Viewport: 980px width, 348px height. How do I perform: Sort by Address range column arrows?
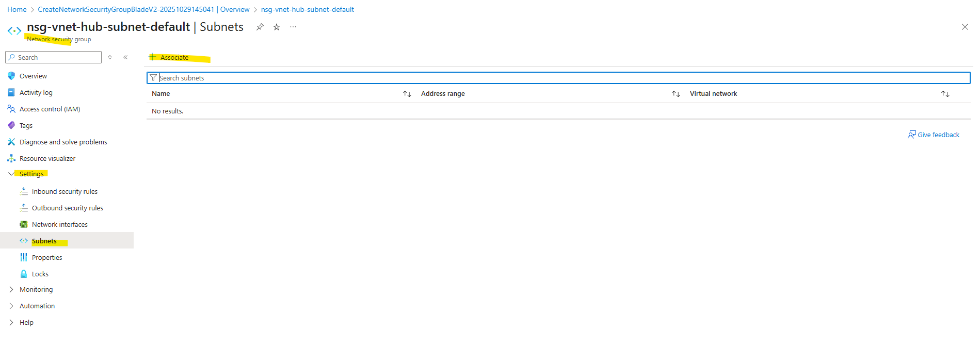click(676, 94)
